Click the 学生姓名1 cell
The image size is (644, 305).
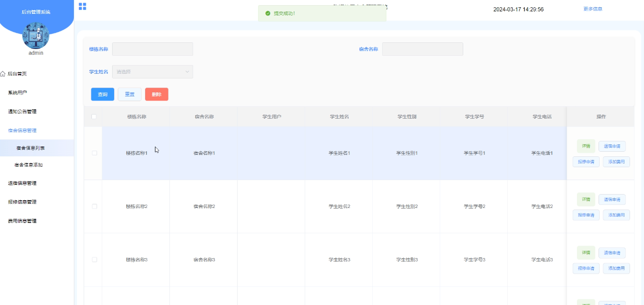339,153
